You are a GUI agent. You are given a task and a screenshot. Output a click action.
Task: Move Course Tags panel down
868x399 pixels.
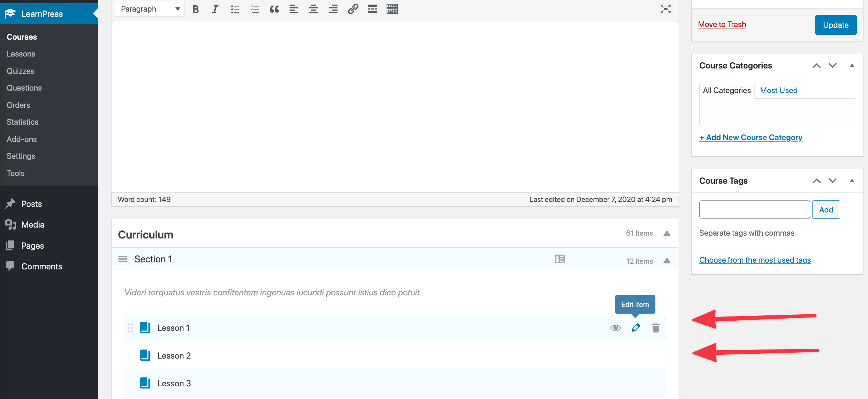(833, 181)
